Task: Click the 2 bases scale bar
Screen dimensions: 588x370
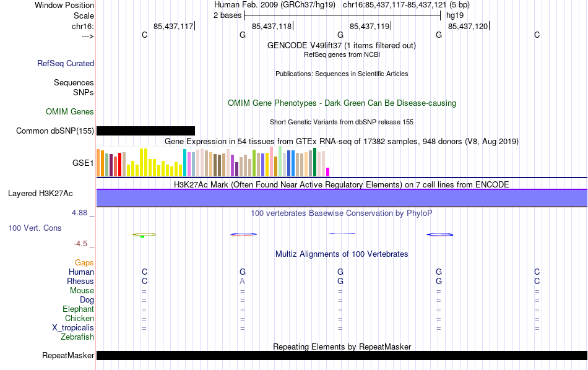Action: click(x=342, y=15)
